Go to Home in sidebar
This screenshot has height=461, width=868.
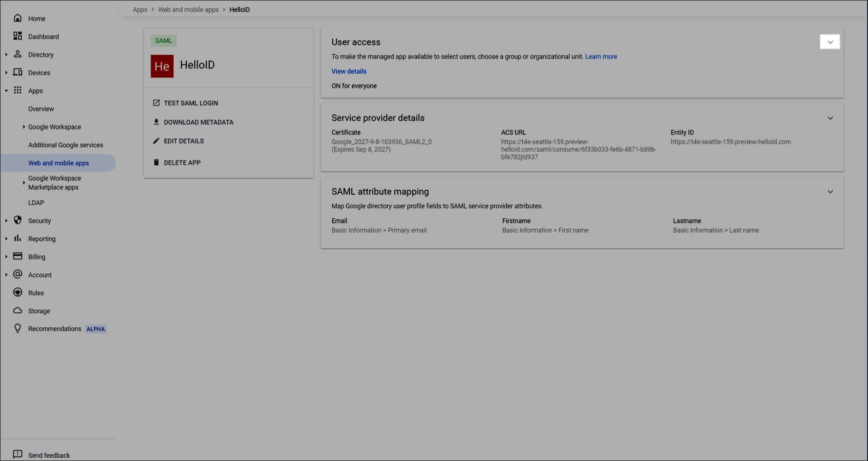(37, 19)
